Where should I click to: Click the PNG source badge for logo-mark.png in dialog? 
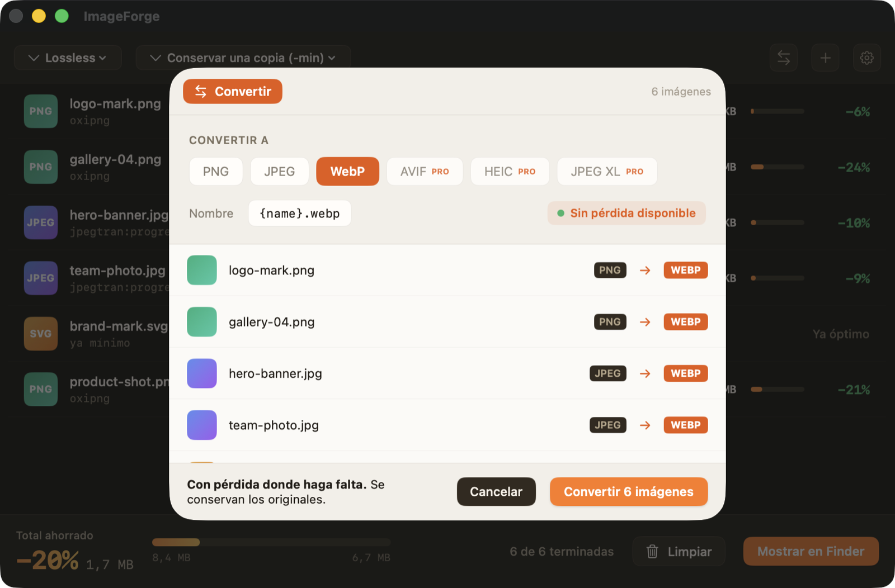(610, 270)
